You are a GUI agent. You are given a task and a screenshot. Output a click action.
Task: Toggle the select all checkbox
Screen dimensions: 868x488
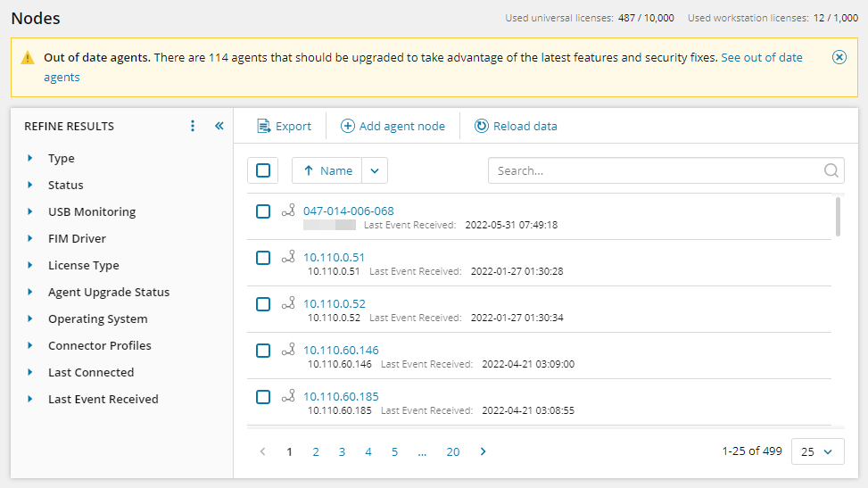click(263, 170)
